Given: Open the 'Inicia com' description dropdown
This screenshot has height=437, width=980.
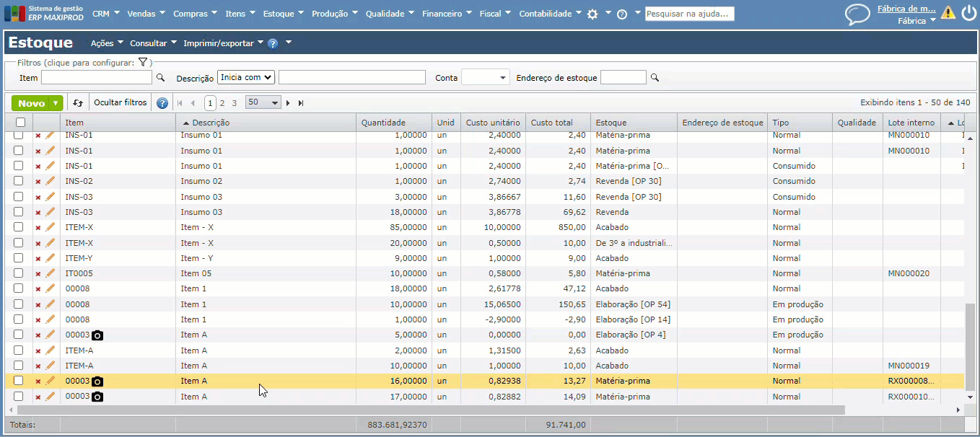Looking at the screenshot, I should coord(246,77).
